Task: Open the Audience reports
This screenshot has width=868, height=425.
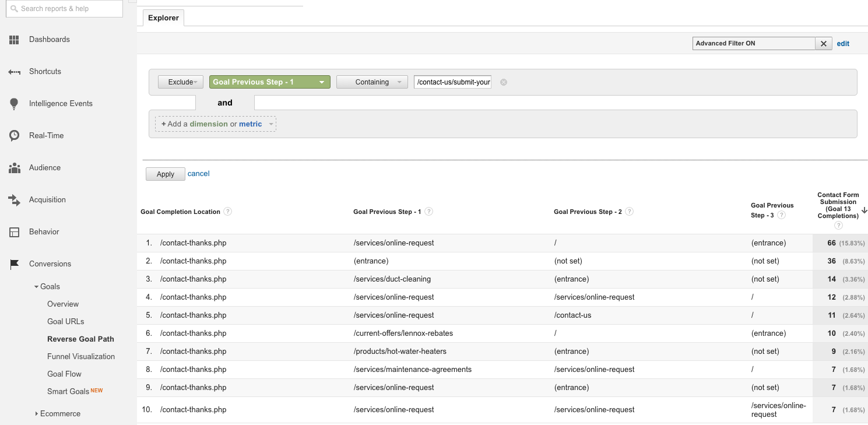Action: pyautogui.click(x=44, y=167)
